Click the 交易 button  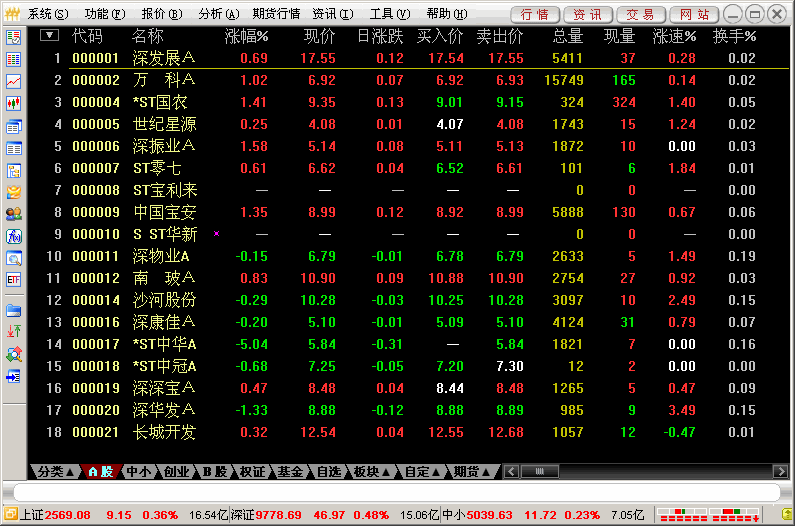[641, 14]
